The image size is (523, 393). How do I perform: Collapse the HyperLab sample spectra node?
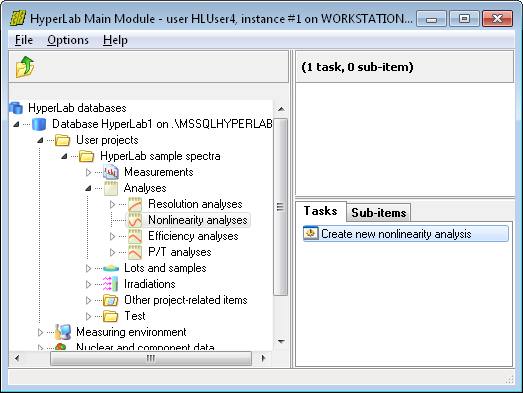(x=64, y=156)
